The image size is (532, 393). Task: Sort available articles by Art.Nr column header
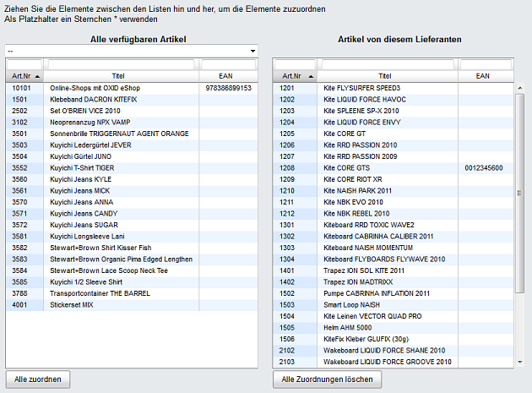tap(24, 76)
